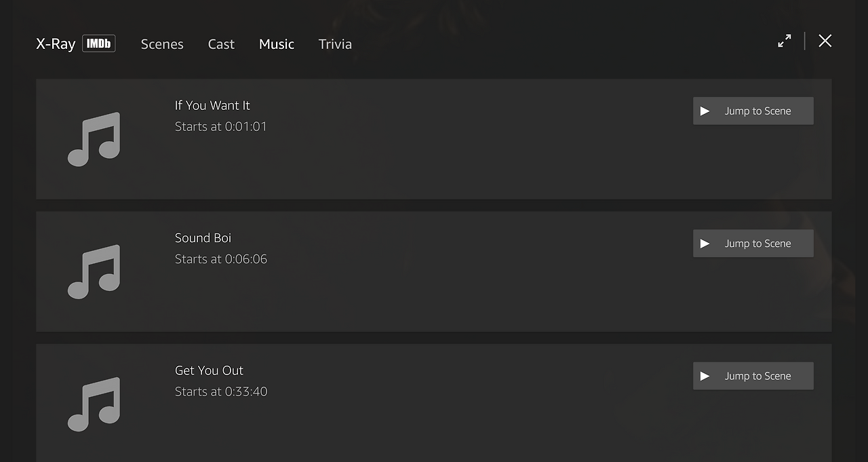The height and width of the screenshot is (462, 868).
Task: Switch to the Scenes tab
Action: pos(162,44)
